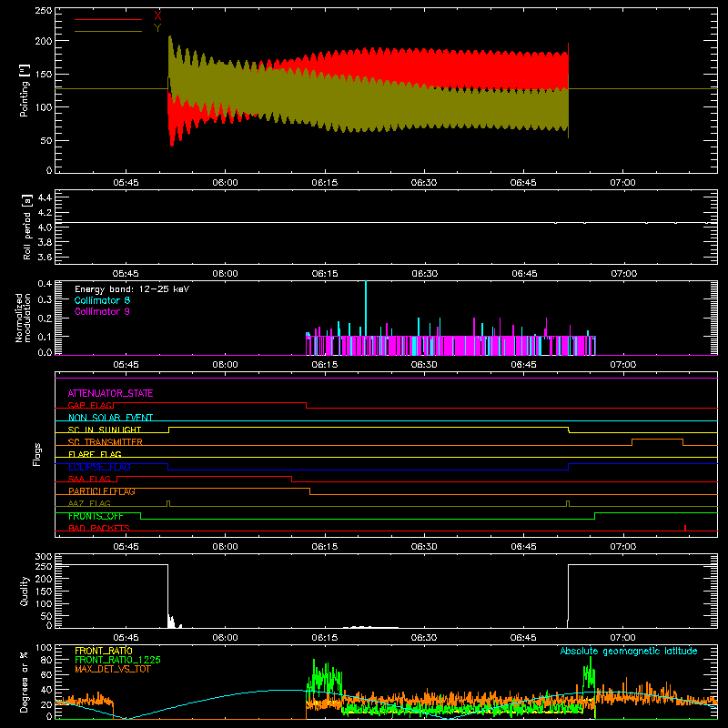
Task: Click the Pointing axis title
Action: (25, 90)
